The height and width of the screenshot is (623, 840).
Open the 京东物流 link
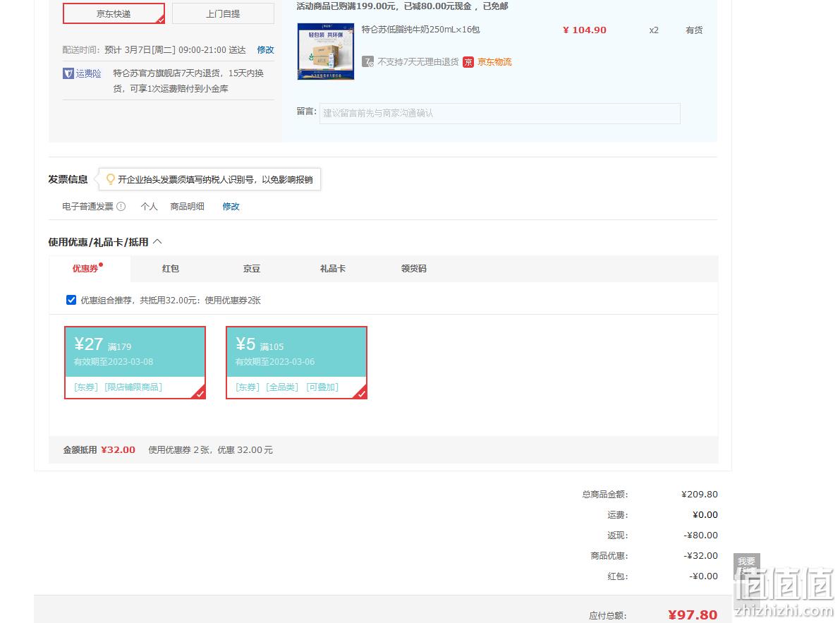click(494, 62)
